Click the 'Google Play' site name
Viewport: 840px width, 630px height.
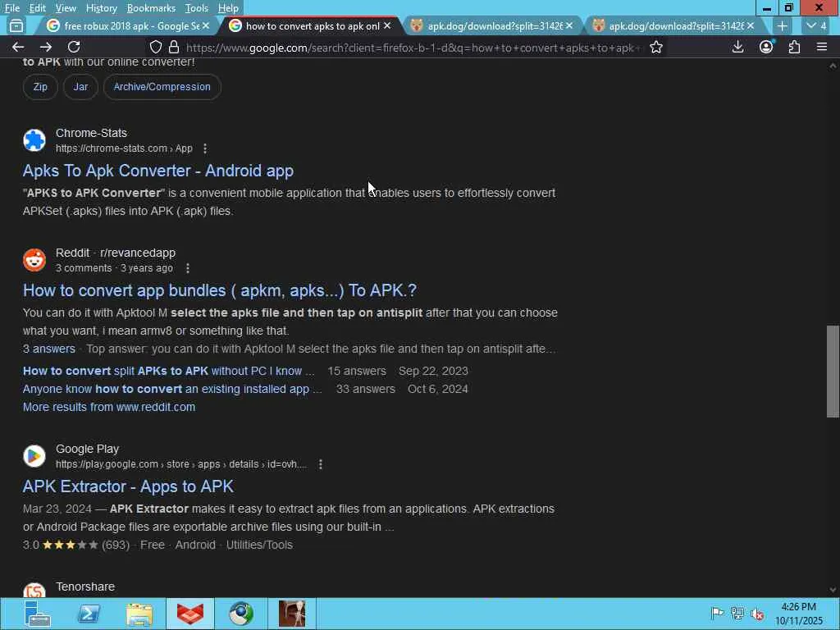[x=87, y=449]
